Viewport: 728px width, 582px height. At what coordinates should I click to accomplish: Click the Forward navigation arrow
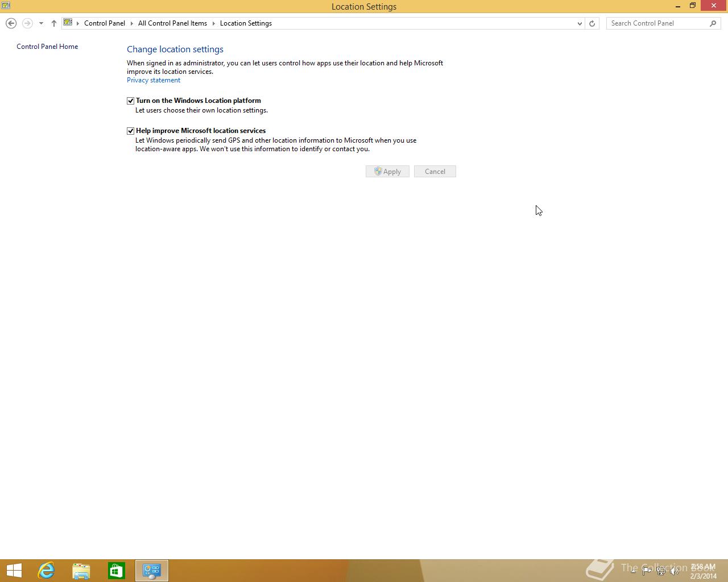click(x=27, y=23)
